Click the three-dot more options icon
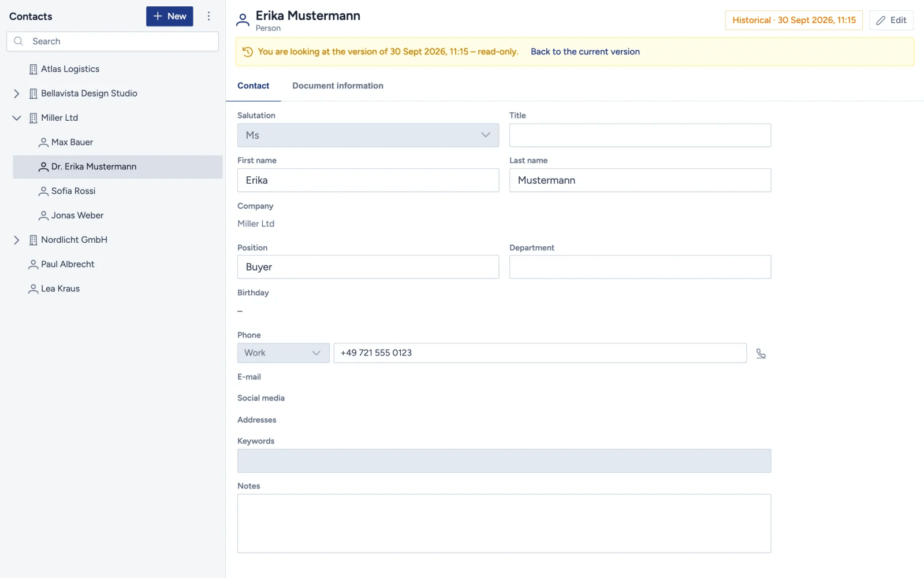 (x=208, y=16)
